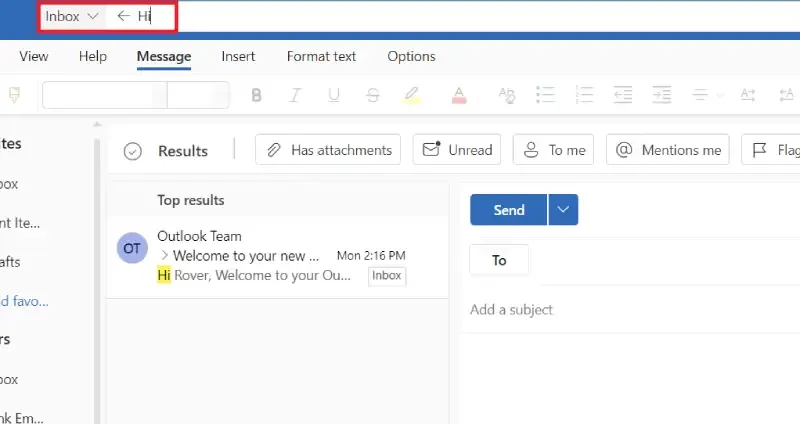Image resolution: width=800 pixels, height=424 pixels.
Task: Filter results by Has attachments
Action: coord(328,150)
